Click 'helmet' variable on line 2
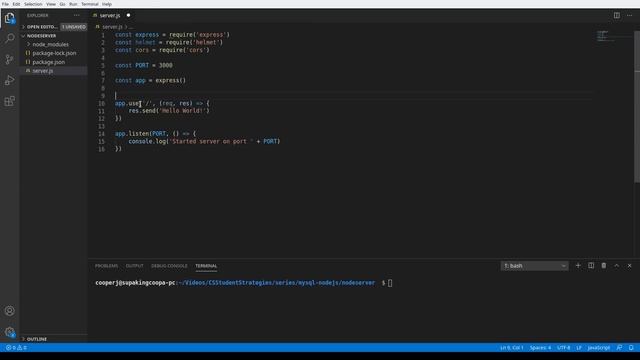The width and height of the screenshot is (640, 360). pyautogui.click(x=145, y=42)
